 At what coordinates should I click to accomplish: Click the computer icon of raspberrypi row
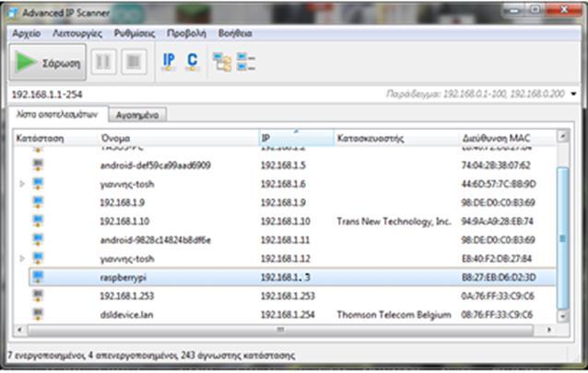(x=38, y=277)
